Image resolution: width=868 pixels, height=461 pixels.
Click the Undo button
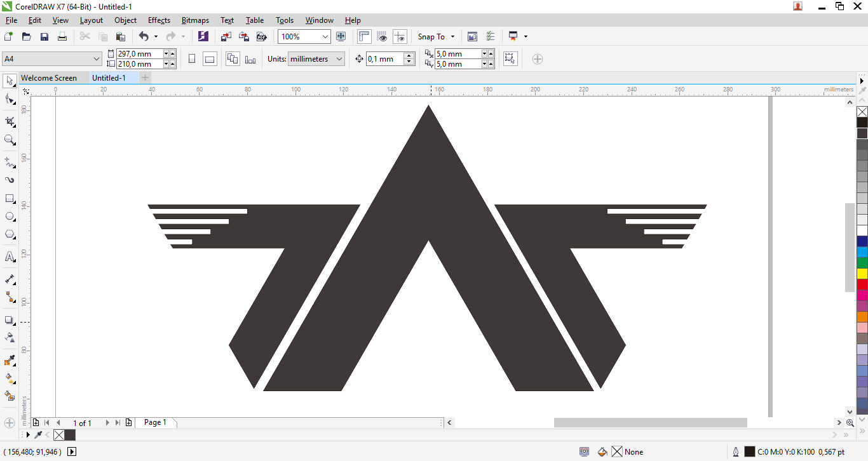point(144,36)
